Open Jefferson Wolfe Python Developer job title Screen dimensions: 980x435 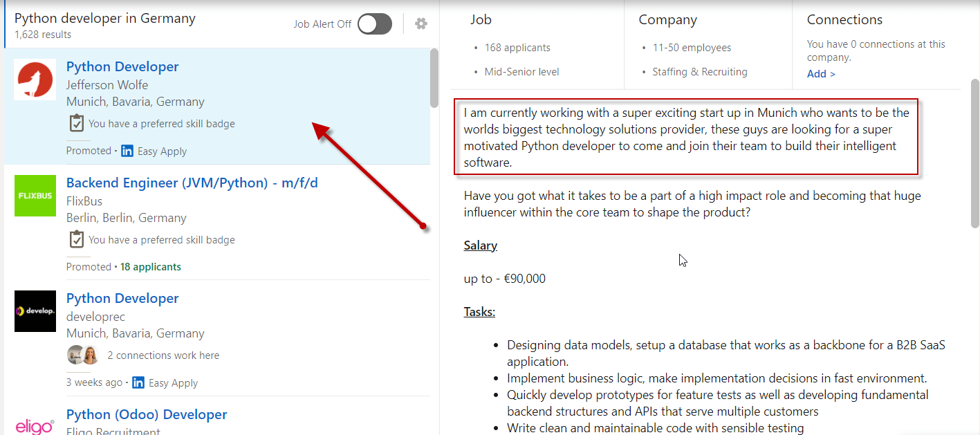[x=122, y=66]
